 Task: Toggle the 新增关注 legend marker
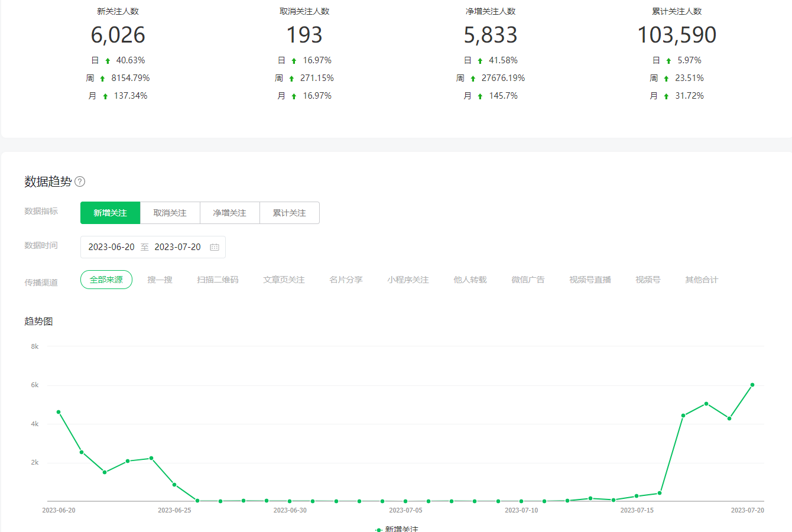379,530
